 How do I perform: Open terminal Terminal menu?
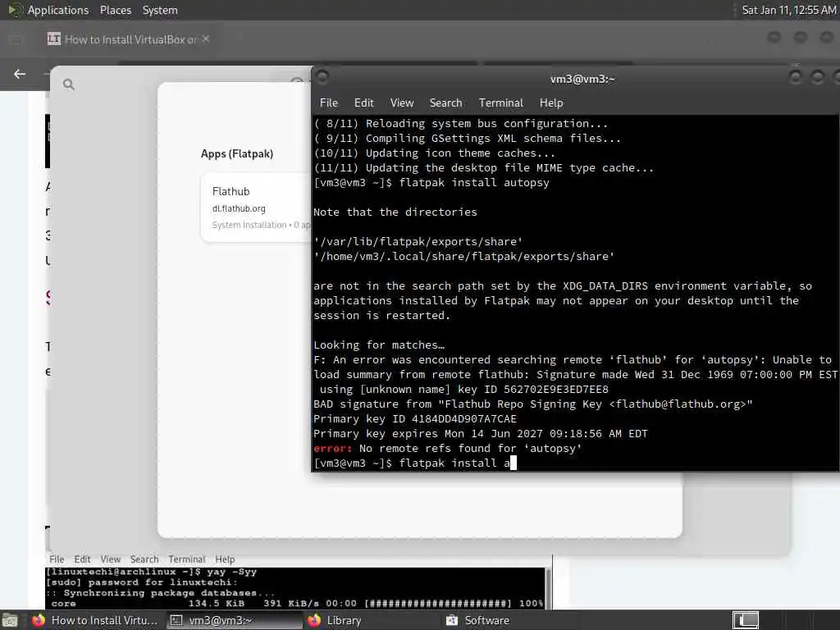click(x=500, y=103)
